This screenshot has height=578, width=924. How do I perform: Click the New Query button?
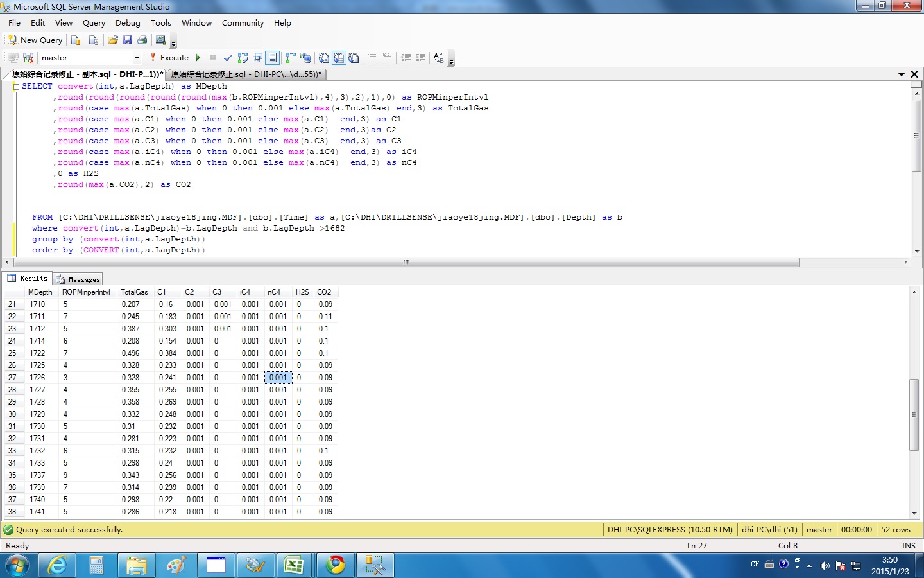pyautogui.click(x=35, y=40)
